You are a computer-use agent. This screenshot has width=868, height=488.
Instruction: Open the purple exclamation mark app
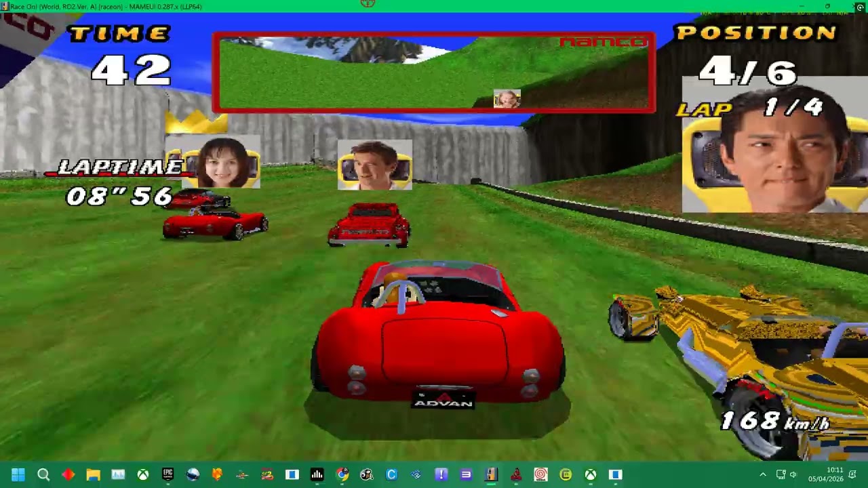(441, 474)
